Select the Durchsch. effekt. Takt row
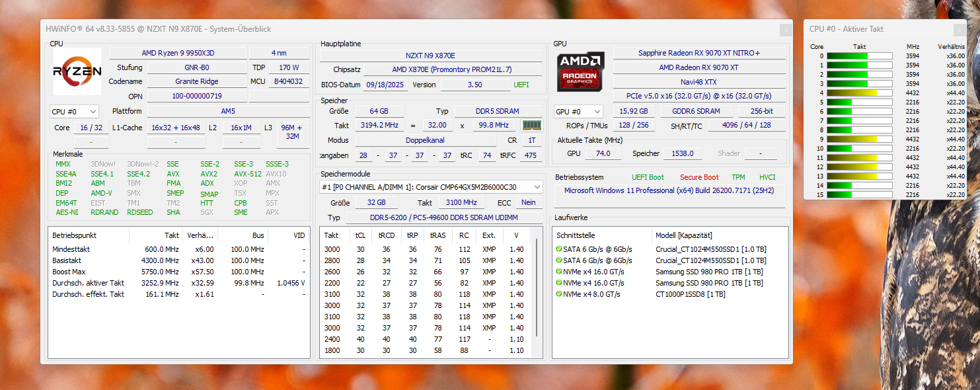Viewport: 980px width, 390px height. pos(179,294)
